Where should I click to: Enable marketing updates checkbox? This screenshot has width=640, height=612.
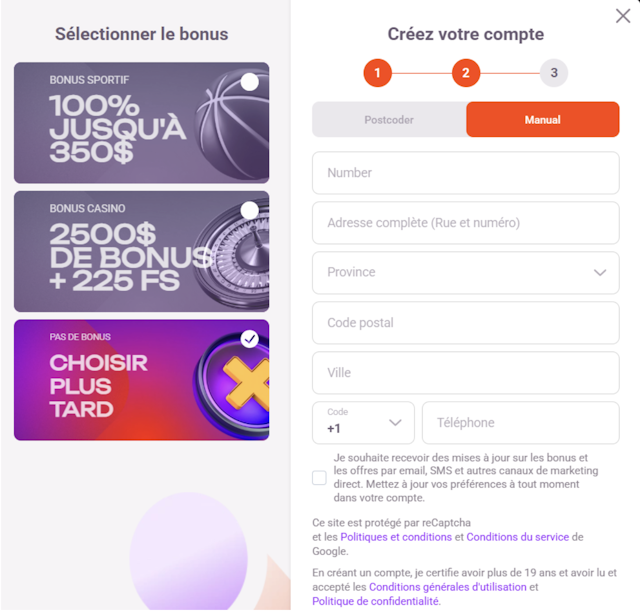(319, 478)
